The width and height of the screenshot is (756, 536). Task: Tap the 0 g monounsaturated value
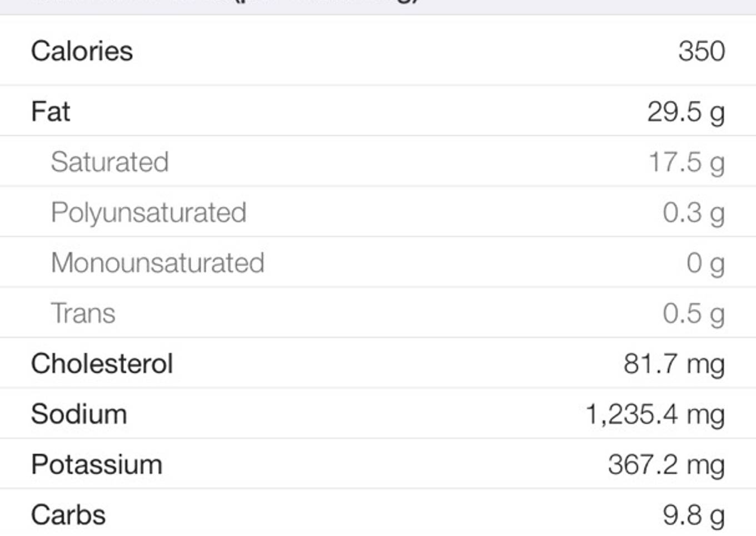click(705, 264)
